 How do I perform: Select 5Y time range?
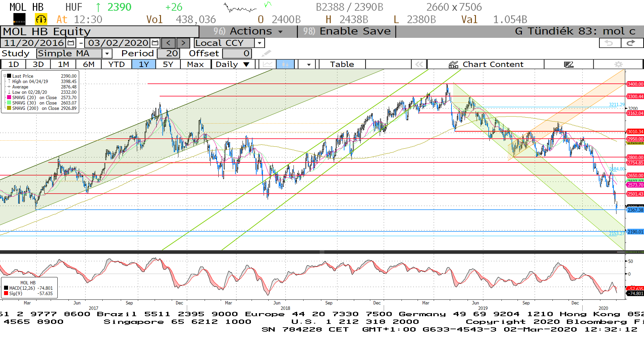click(168, 64)
